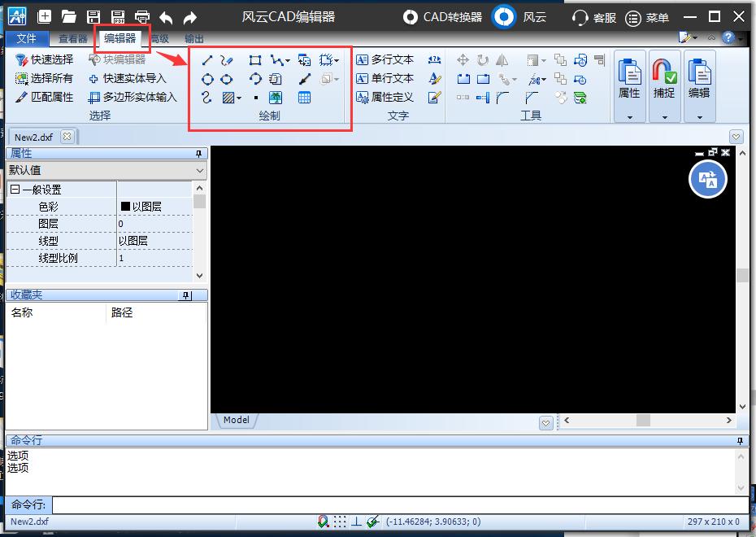Screen dimensions: 756x537
Task: Click the horizontal scrollbar thumb below canvas
Action: point(643,420)
